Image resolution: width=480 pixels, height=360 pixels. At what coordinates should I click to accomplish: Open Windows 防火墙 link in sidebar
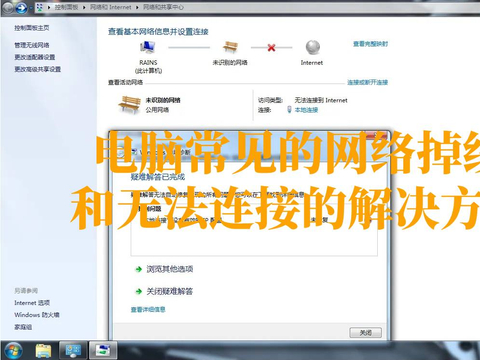tap(37, 315)
